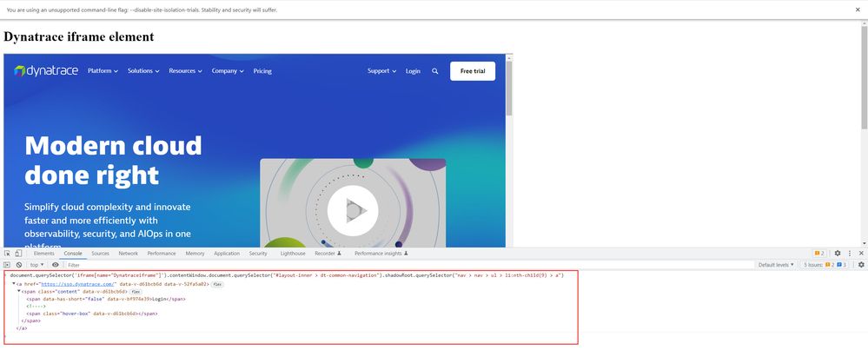Toggle the device toolbar icon
868x350 pixels.
tap(19, 253)
